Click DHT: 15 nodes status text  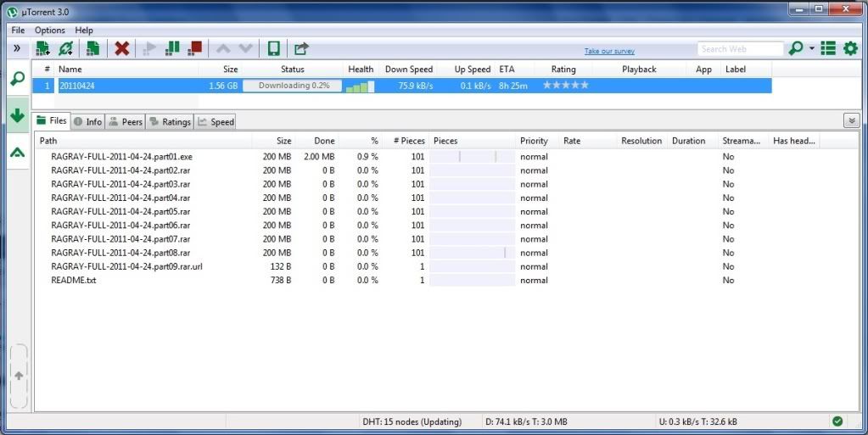[x=412, y=421]
